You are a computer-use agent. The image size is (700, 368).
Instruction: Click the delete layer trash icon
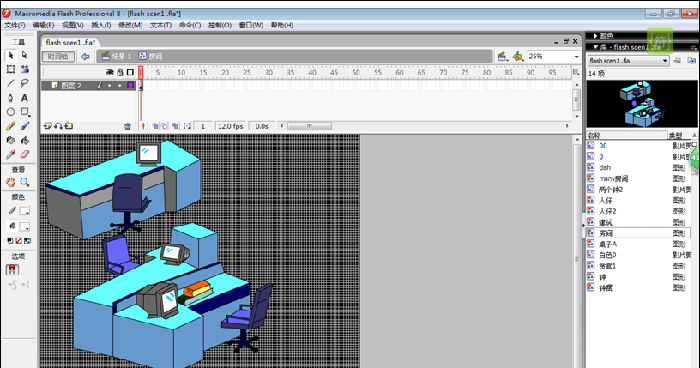[x=127, y=126]
